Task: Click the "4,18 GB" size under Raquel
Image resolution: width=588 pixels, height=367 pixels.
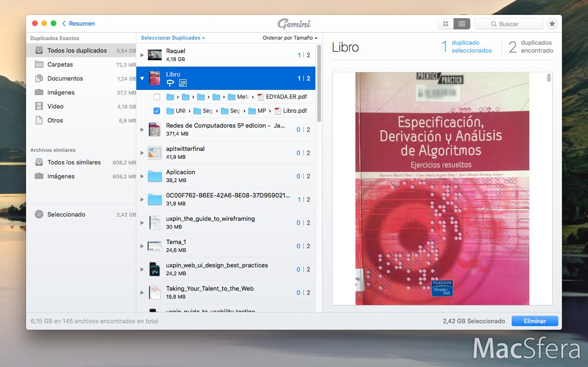Action: tap(175, 59)
